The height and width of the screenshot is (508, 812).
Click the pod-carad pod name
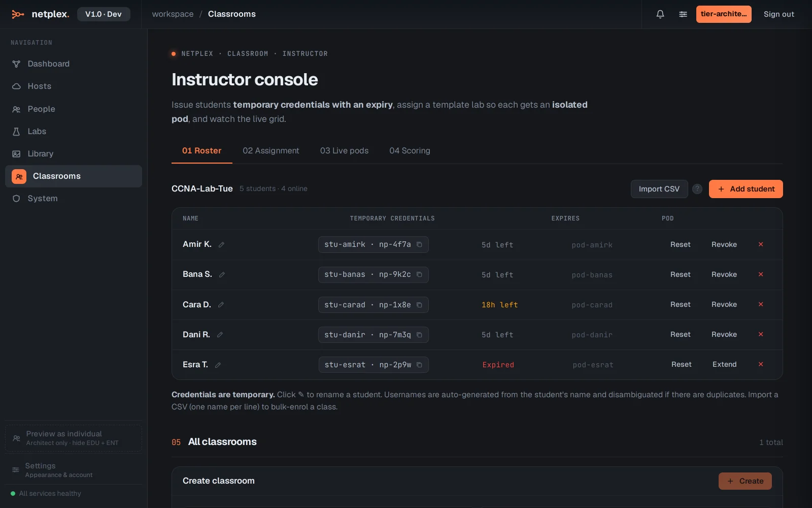click(x=592, y=305)
